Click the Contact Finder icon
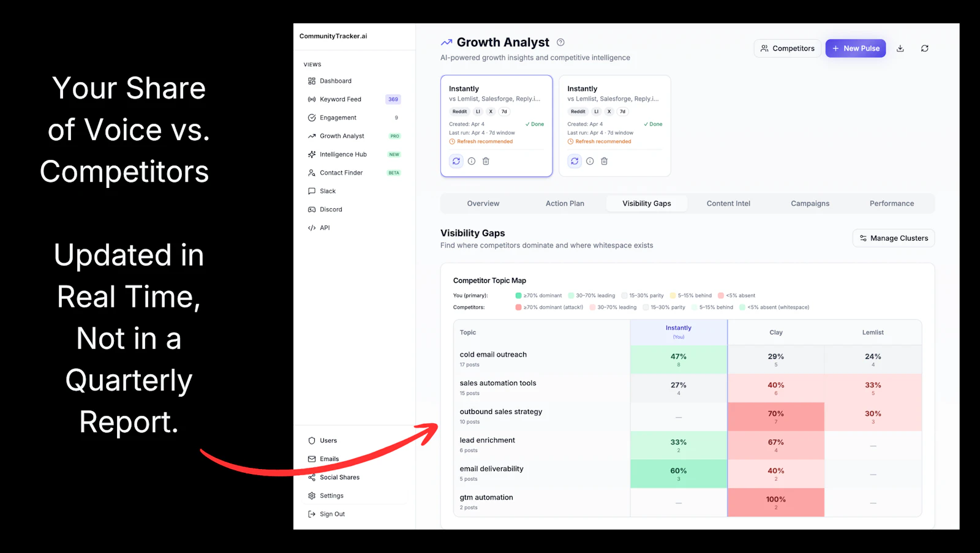 (311, 172)
